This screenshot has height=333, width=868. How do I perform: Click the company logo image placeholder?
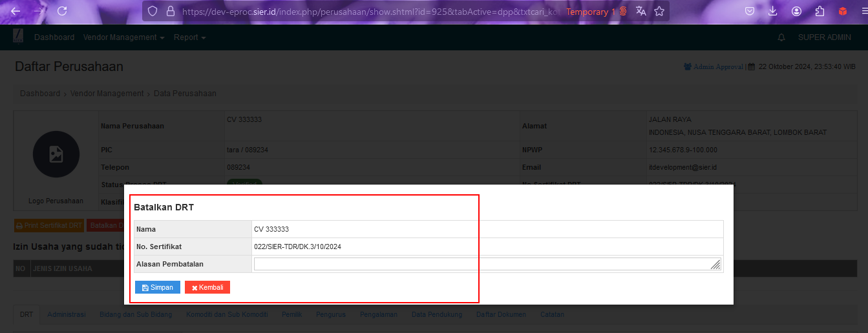click(x=56, y=154)
